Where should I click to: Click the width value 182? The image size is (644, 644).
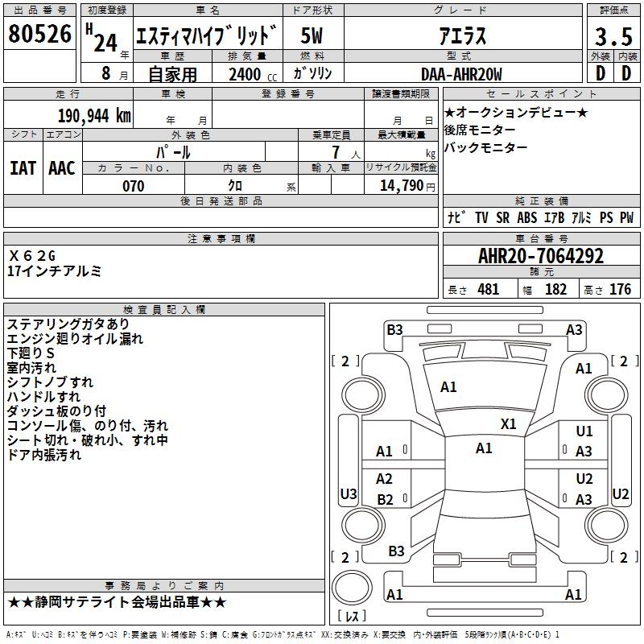click(x=555, y=289)
